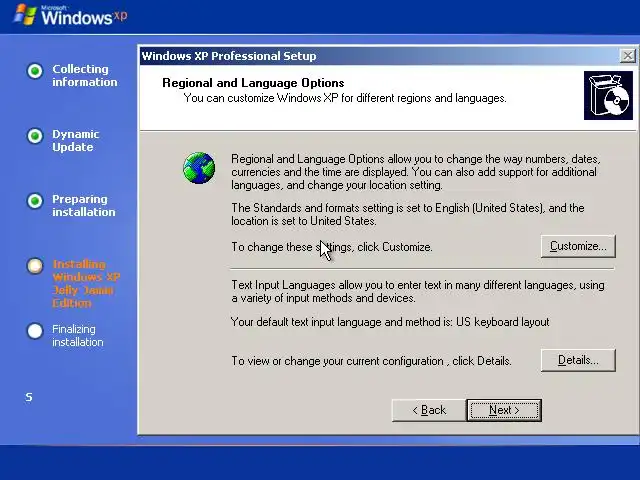This screenshot has height=480, width=640.
Task: Go to the Next setup page
Action: pyautogui.click(x=504, y=410)
